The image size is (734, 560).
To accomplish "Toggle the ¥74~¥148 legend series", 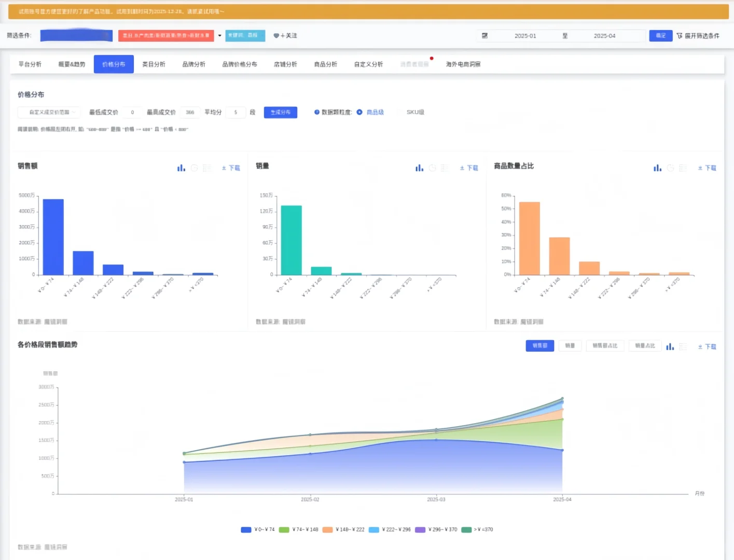I will (299, 529).
